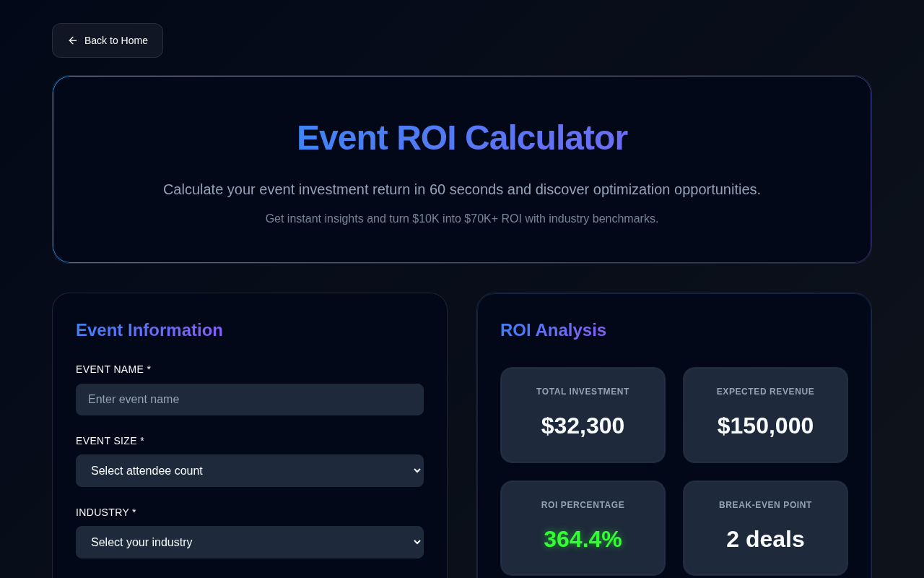Select the ROI Analysis section heading
Viewport: 924px width, 578px height.
(x=553, y=330)
